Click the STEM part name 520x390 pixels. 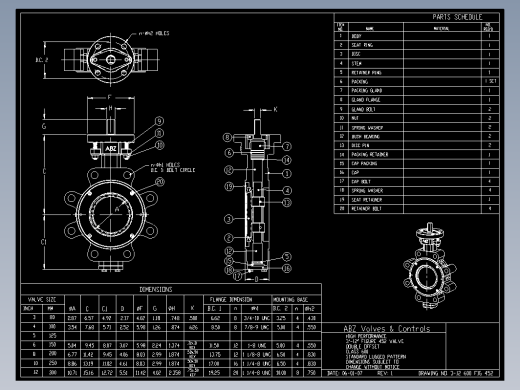pyautogui.click(x=356, y=63)
